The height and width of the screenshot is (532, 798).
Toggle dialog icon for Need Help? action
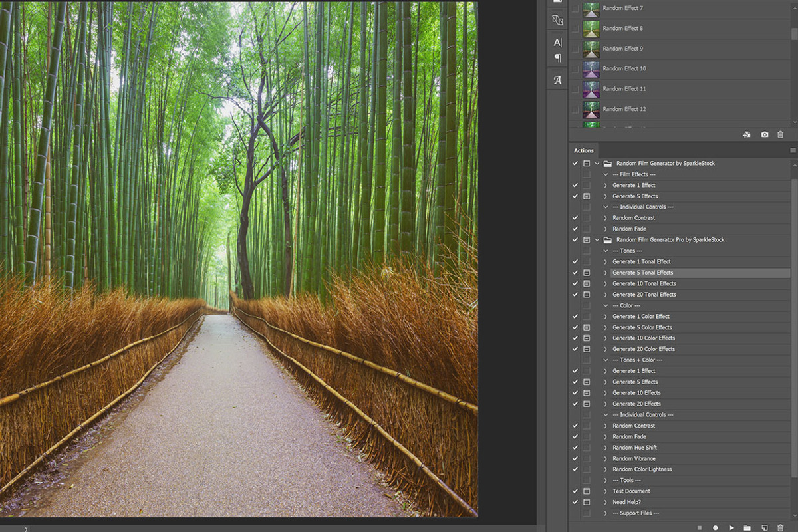pos(587,502)
